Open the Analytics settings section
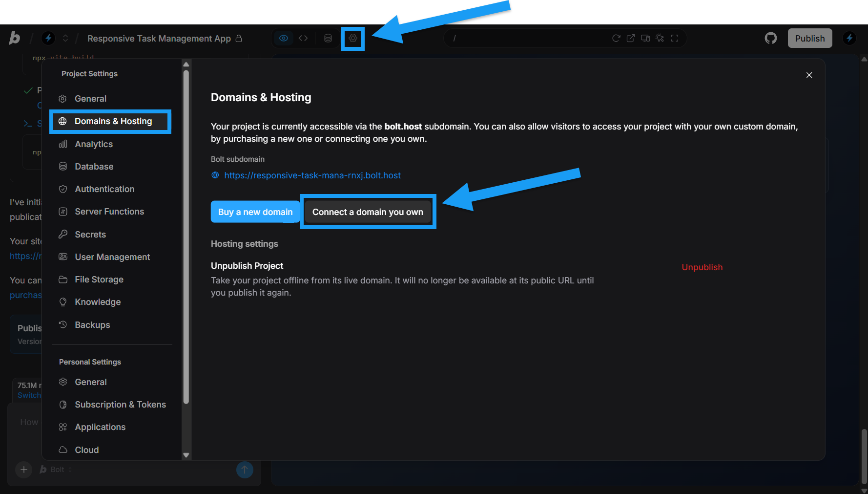 click(x=112, y=144)
